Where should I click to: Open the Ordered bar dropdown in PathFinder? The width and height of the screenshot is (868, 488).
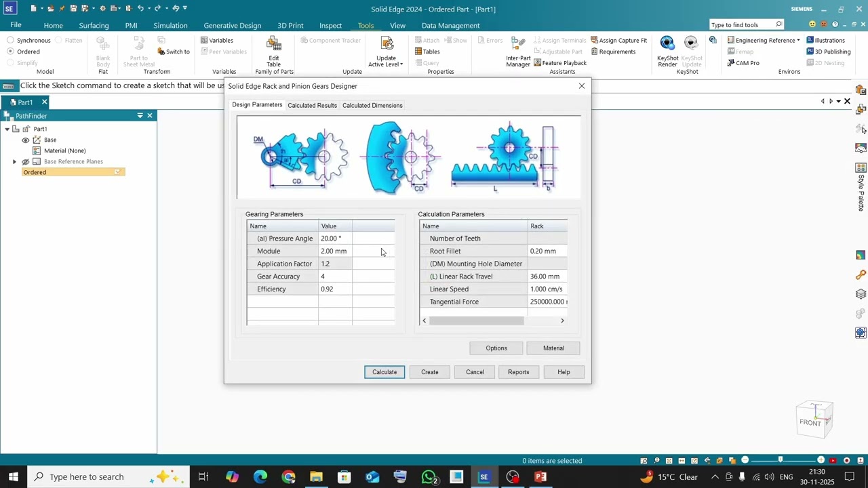118,172
